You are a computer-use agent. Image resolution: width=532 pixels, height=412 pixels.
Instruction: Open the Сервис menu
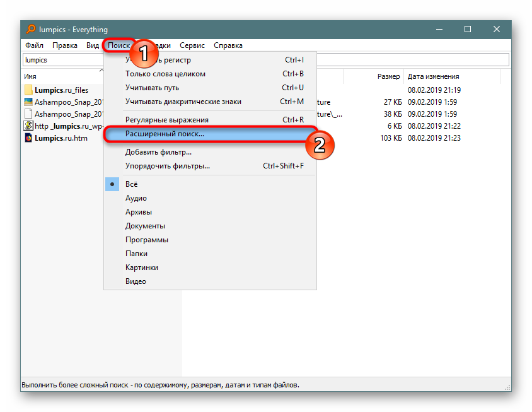tap(192, 45)
